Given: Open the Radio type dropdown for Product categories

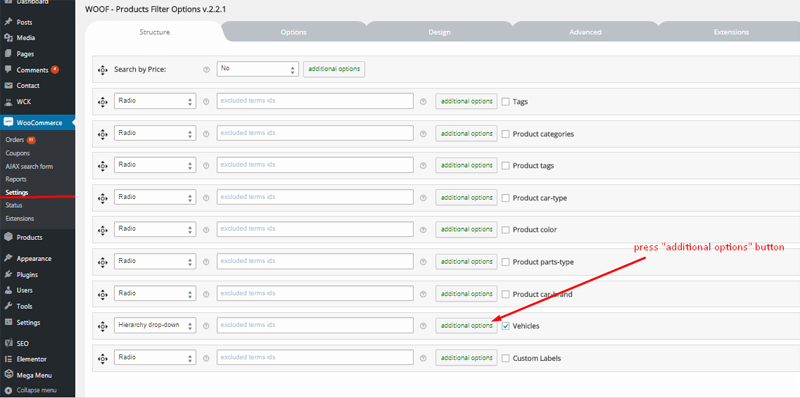Looking at the screenshot, I should (155, 133).
